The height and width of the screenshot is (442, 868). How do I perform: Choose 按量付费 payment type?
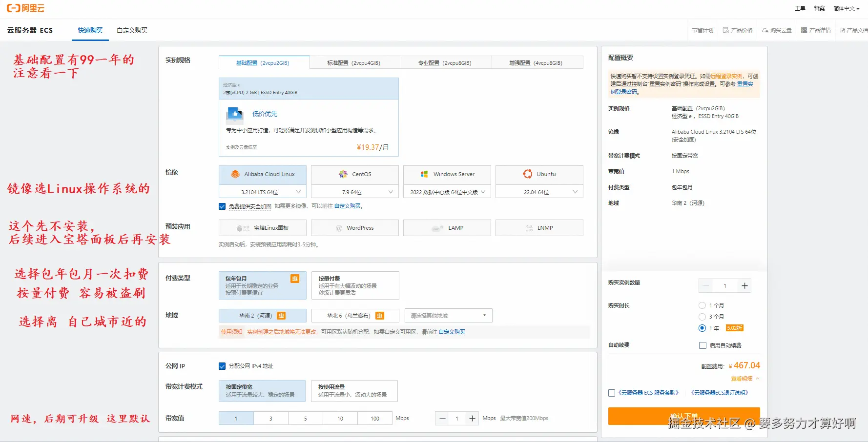(355, 285)
